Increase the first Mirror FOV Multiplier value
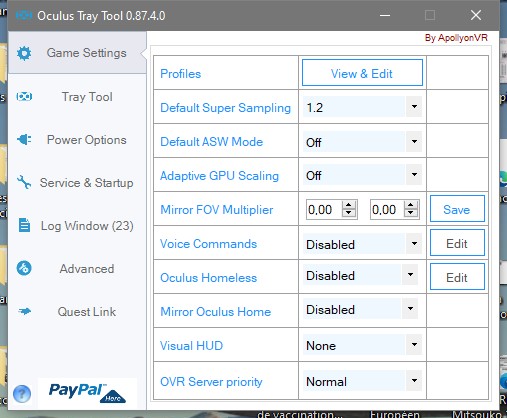The height and width of the screenshot is (418, 507). [x=349, y=205]
